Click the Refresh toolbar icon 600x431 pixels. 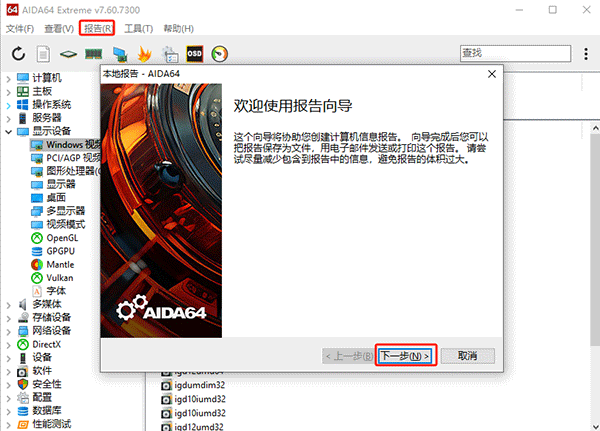pyautogui.click(x=18, y=54)
